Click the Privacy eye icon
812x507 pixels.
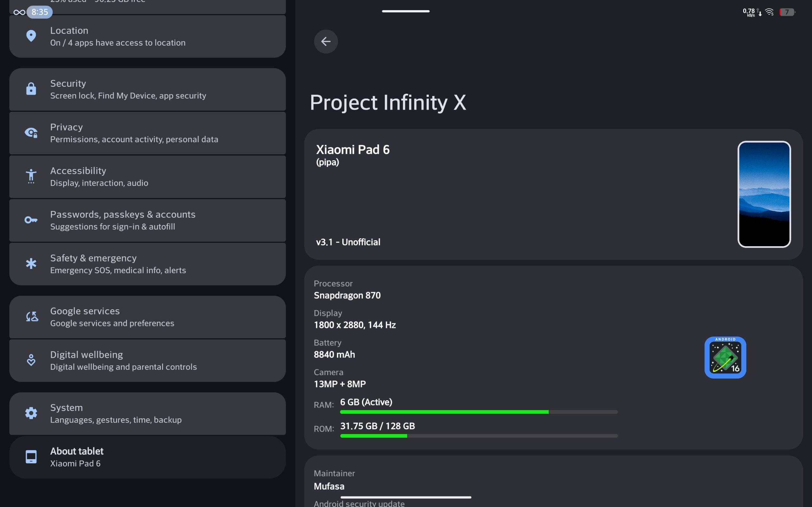[31, 133]
